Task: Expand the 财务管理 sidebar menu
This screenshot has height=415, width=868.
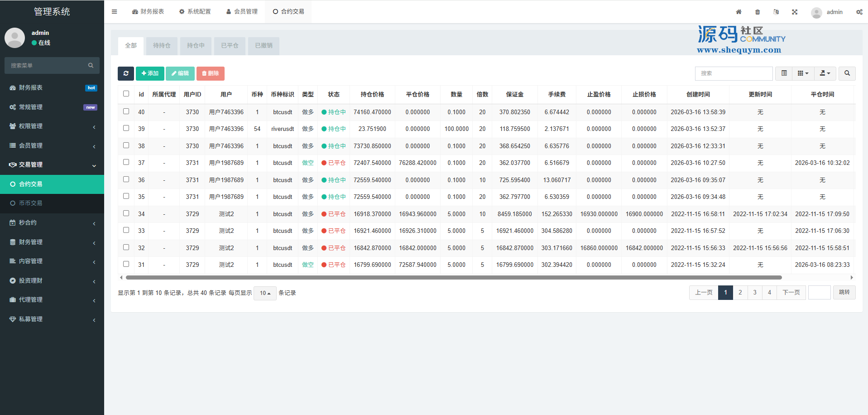Action: pyautogui.click(x=52, y=242)
